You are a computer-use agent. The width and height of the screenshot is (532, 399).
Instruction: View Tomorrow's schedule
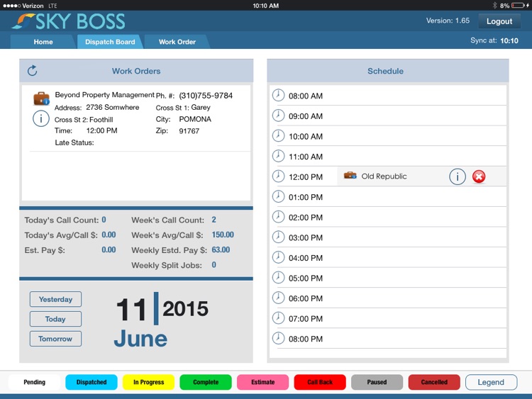(55, 339)
